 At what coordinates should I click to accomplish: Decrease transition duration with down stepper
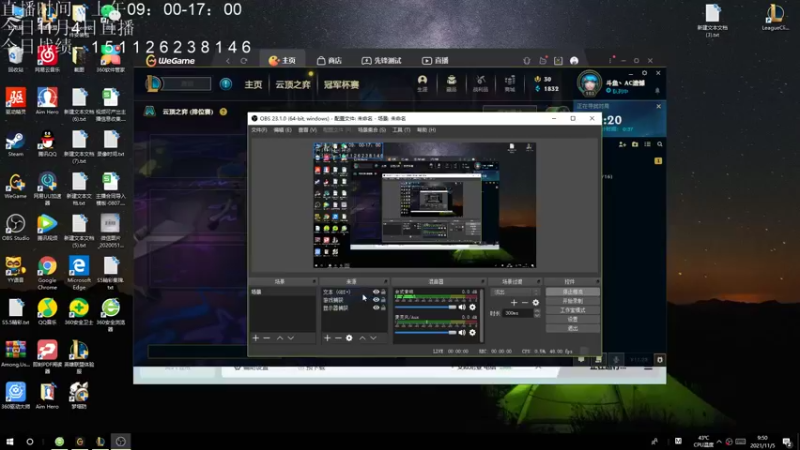pyautogui.click(x=537, y=316)
